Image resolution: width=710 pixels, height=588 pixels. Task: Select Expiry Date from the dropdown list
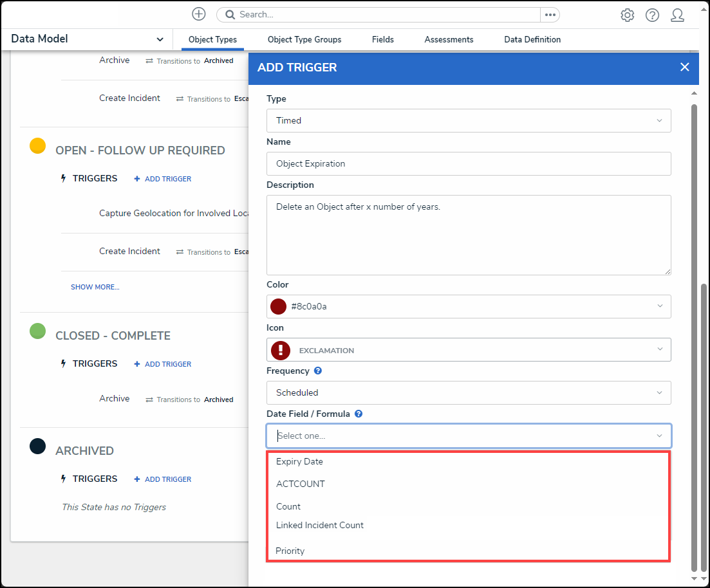pyautogui.click(x=300, y=462)
